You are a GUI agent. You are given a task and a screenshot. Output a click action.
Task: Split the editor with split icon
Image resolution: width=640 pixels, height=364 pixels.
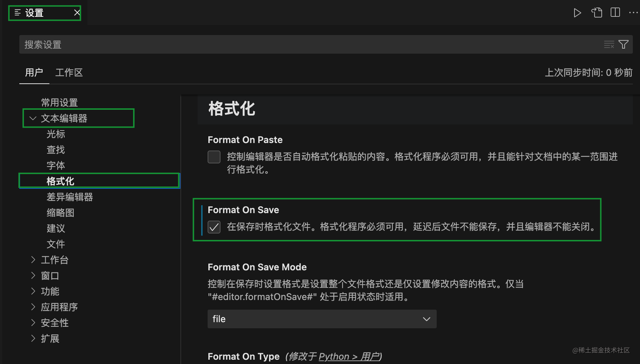615,13
